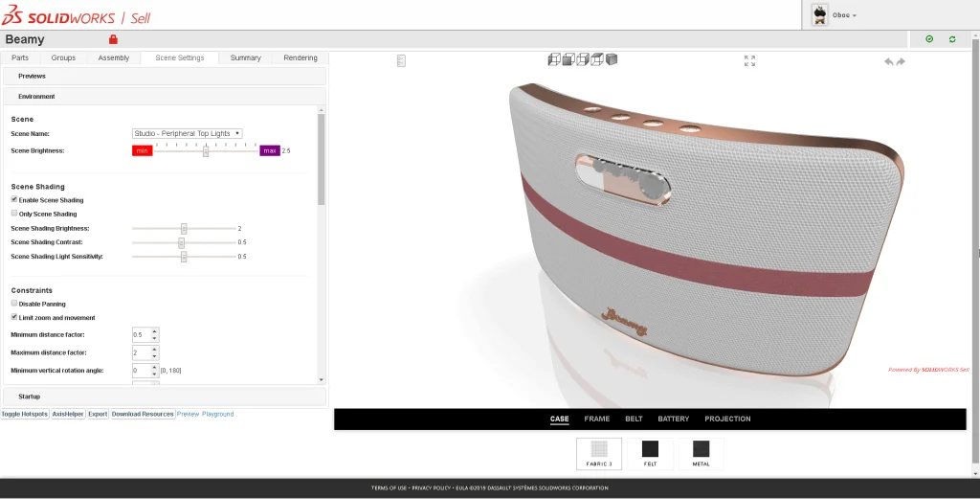The width and height of the screenshot is (980, 499).
Task: Select the second cube view icon
Action: pyautogui.click(x=568, y=59)
